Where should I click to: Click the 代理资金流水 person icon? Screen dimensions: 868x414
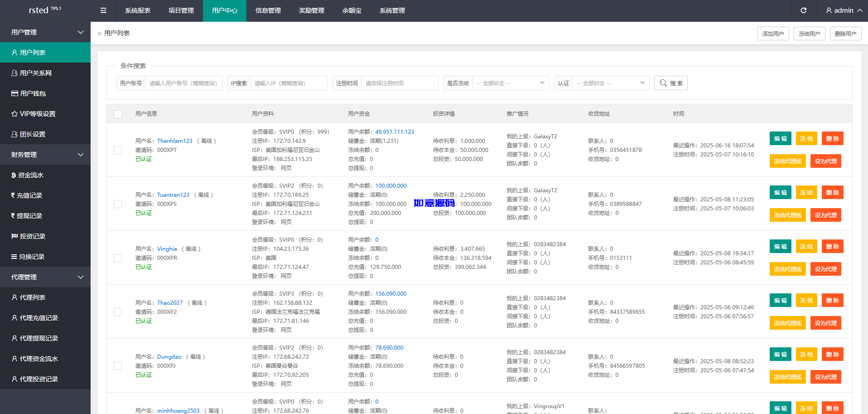14,359
